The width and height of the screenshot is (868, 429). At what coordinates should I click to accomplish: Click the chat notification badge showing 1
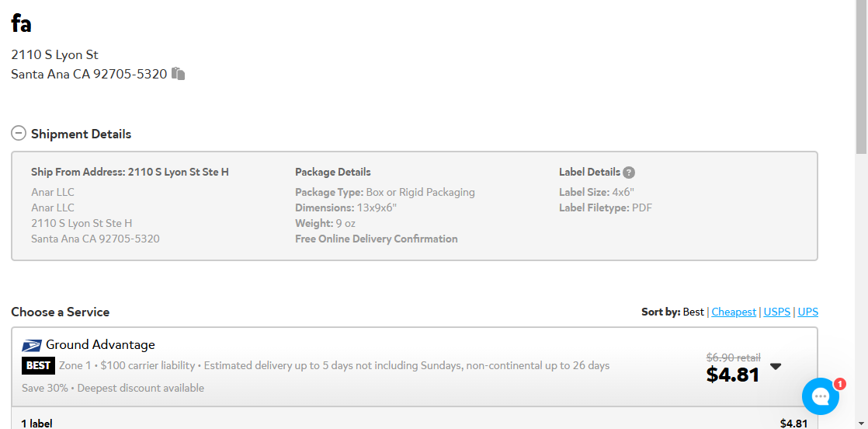tap(839, 384)
